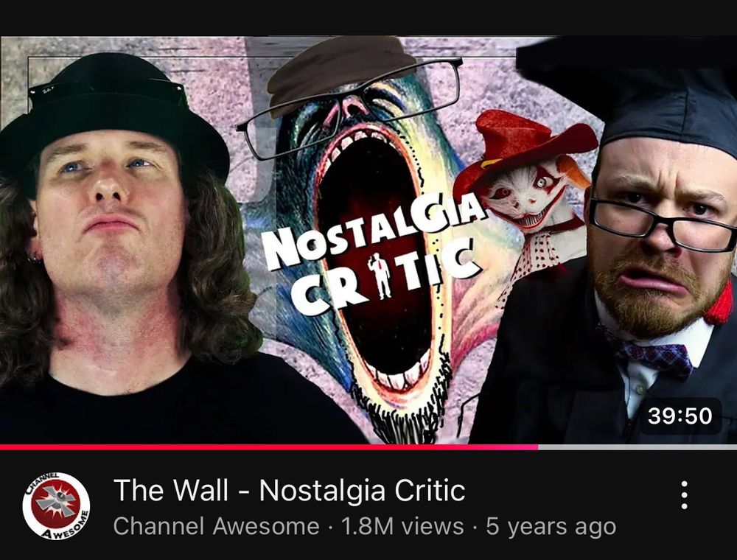Click the eyeglasses on the screaming face
The image size is (737, 560).
[350, 105]
